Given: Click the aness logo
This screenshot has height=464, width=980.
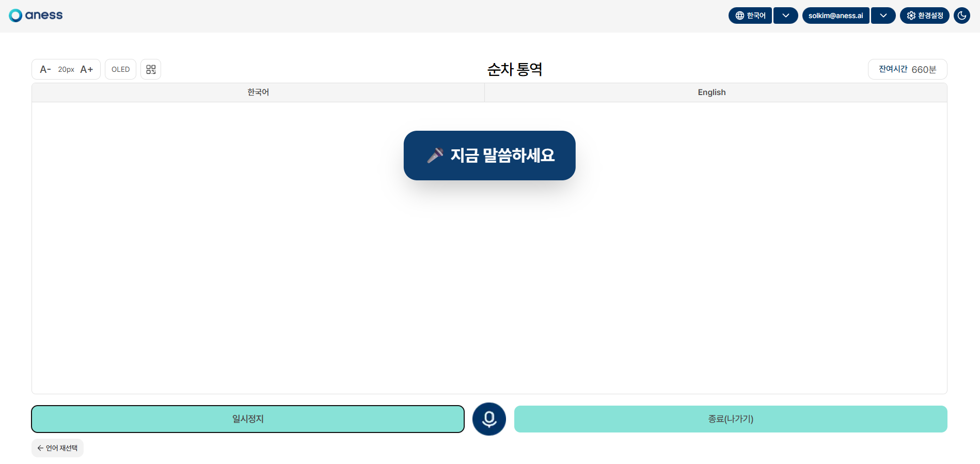Looking at the screenshot, I should coord(36,16).
